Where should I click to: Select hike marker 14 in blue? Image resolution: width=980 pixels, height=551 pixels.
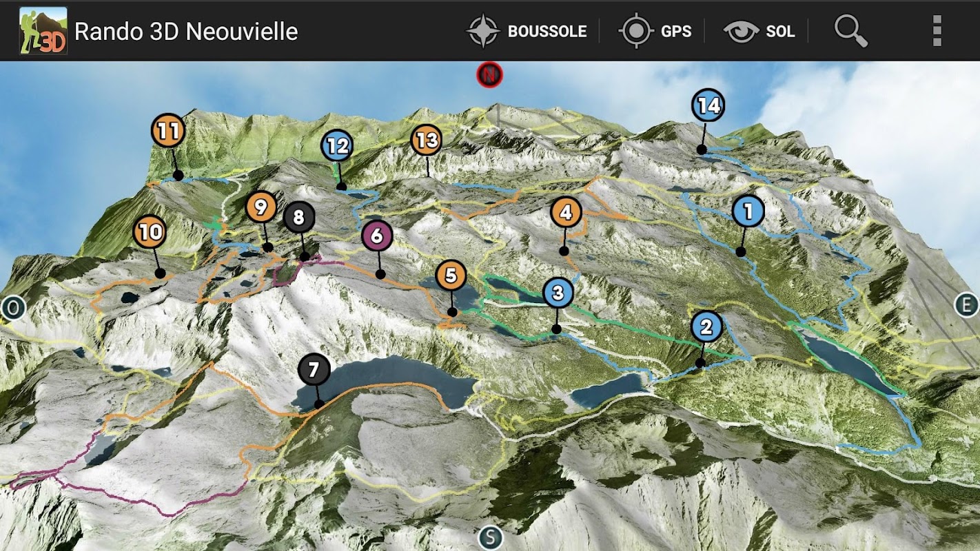tap(708, 105)
